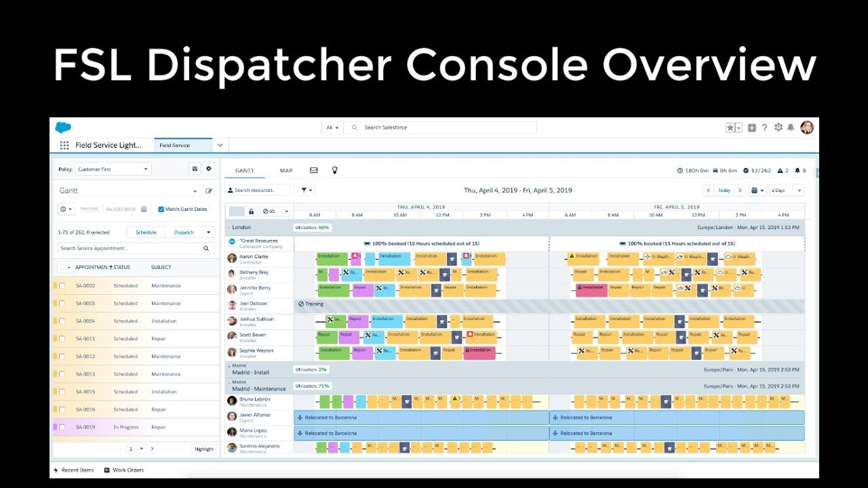This screenshot has width=868, height=488.
Task: Select the checkbox for appointment SA-0011
Action: [x=62, y=338]
